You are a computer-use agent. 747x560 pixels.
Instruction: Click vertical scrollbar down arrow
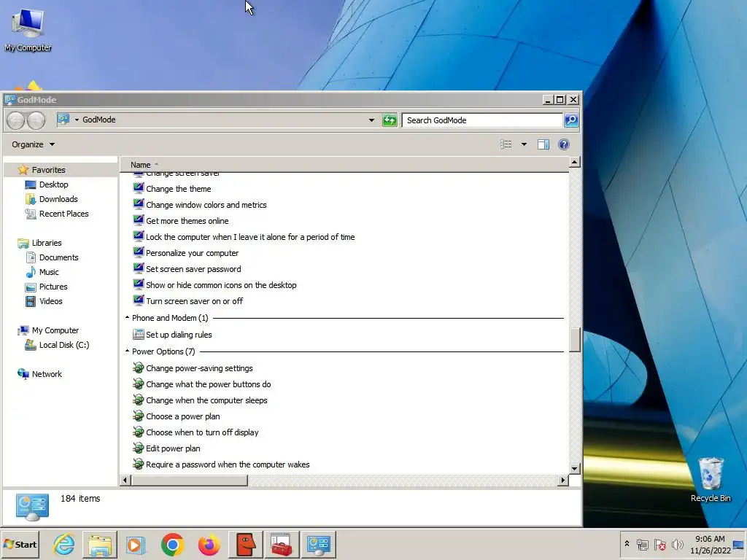[575, 469]
